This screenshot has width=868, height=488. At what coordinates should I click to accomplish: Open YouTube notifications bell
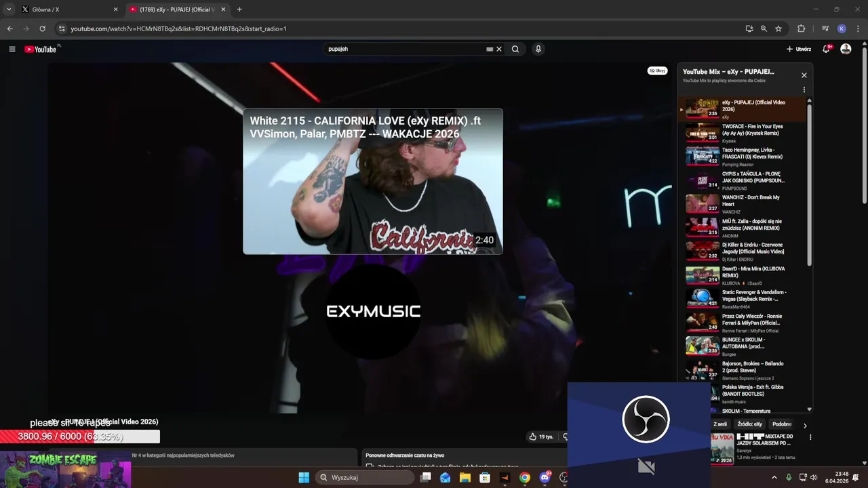click(x=827, y=49)
